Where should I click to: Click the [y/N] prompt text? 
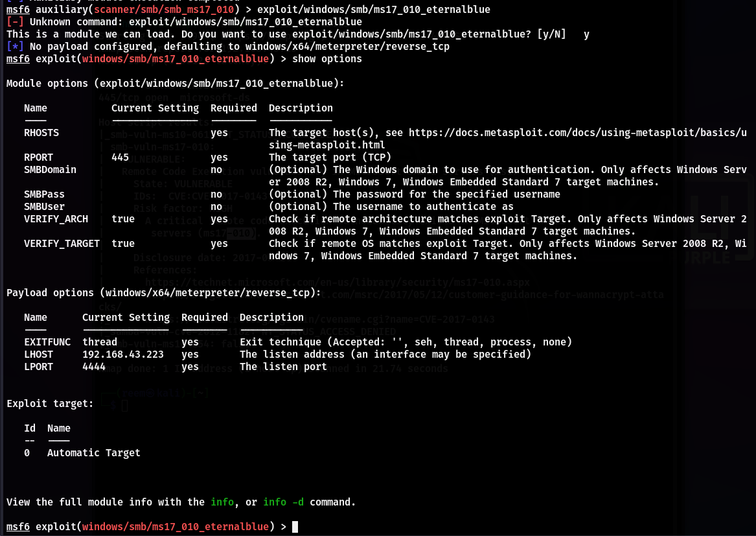pyautogui.click(x=551, y=34)
